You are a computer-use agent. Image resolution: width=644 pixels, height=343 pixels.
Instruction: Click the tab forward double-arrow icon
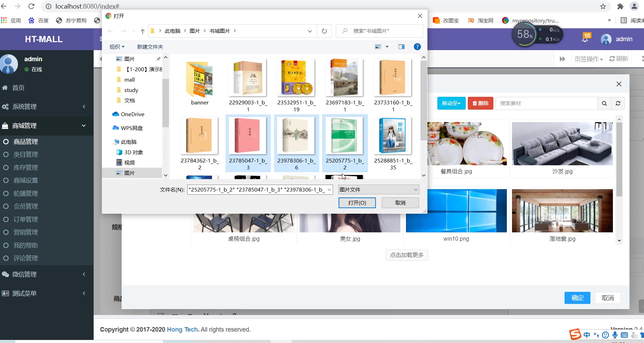(562, 59)
